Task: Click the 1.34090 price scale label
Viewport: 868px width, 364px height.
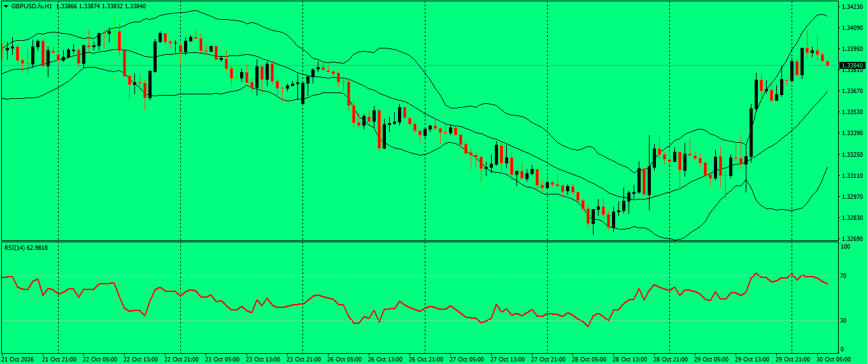Action: tap(852, 28)
